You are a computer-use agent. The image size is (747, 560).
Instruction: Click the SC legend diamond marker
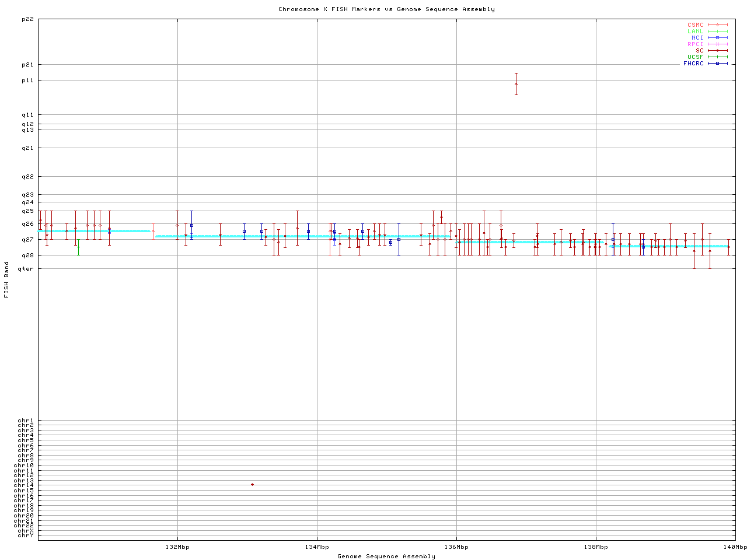coord(717,51)
